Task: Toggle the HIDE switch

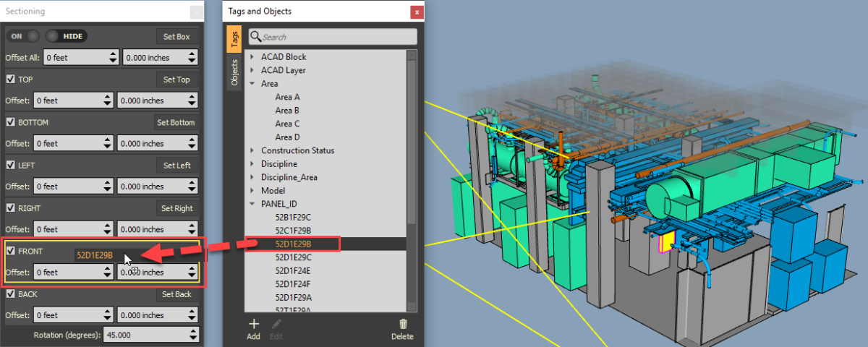Action: click(65, 36)
